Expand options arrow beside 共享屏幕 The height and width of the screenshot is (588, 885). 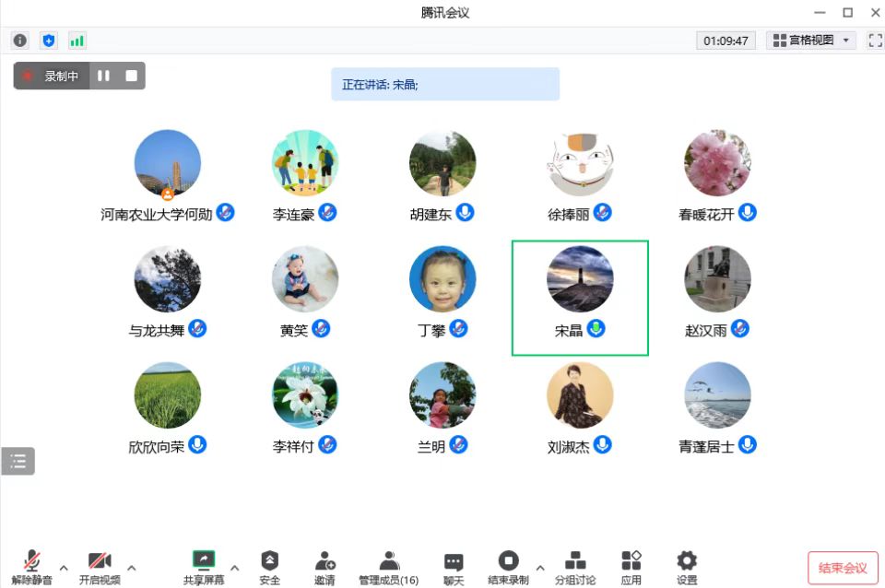234,568
